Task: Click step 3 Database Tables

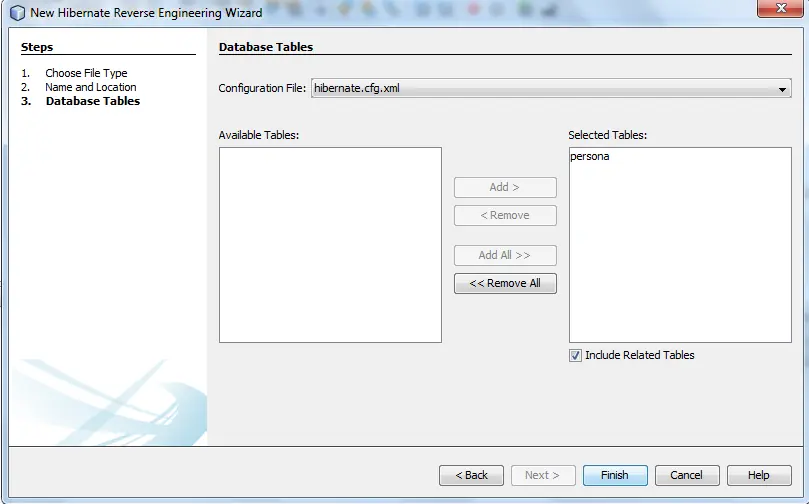Action: click(93, 101)
